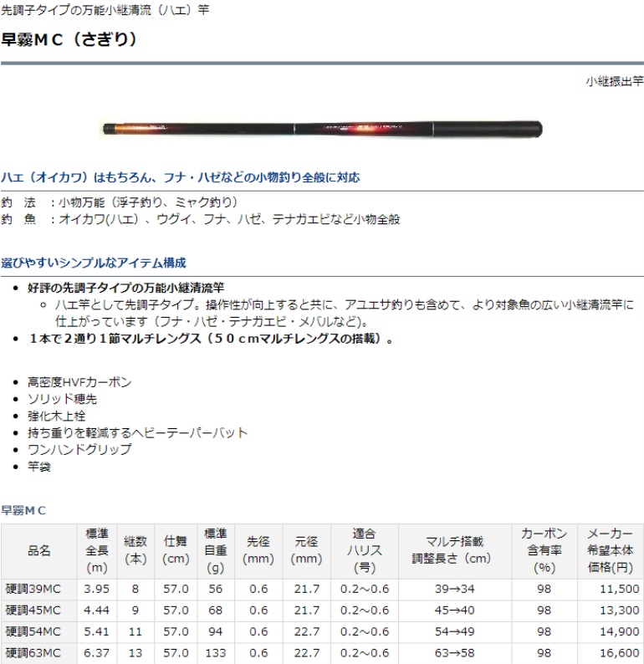Viewport: 644px width, 664px height.
Task: Click table caption 早霧MC above the spec table
Action: pos(23,510)
